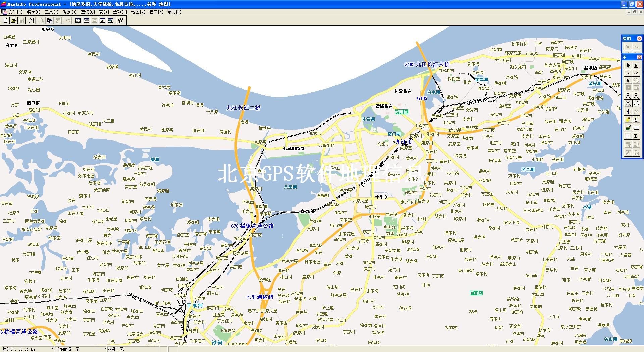Open the 地图[M] menu
The height and width of the screenshot is (352, 644).
[x=138, y=12]
